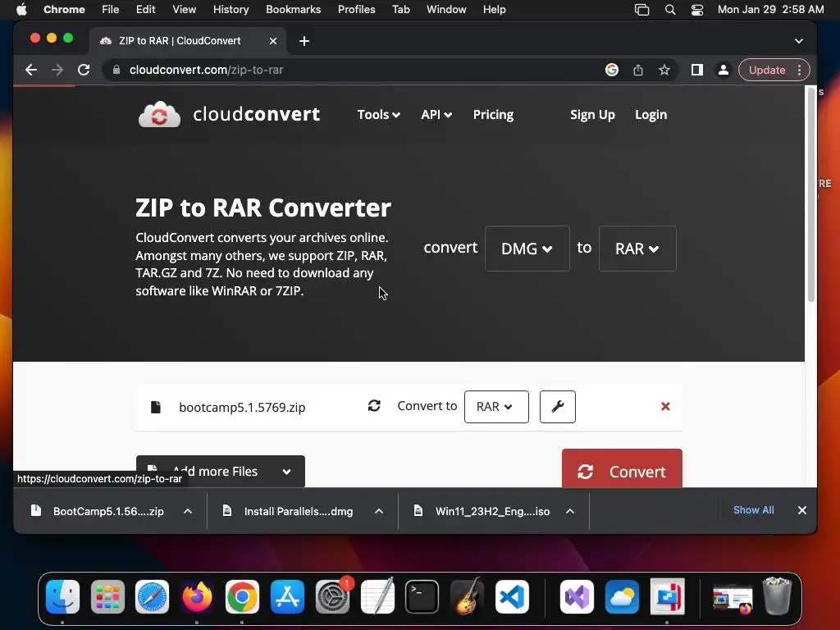This screenshot has height=630, width=840.
Task: Open Finder from the dock
Action: 62,596
